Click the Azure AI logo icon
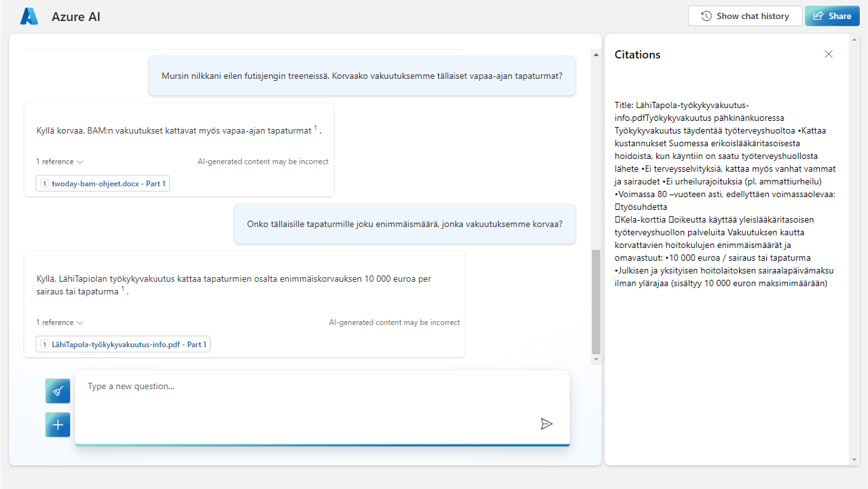Image resolution: width=868 pixels, height=489 pixels. tap(29, 16)
